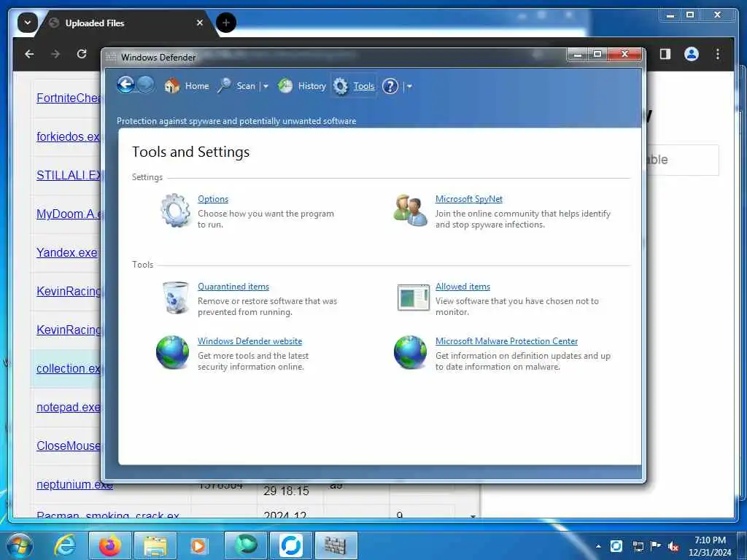Open the Quarantined items link
The height and width of the screenshot is (560, 747).
[x=233, y=287]
